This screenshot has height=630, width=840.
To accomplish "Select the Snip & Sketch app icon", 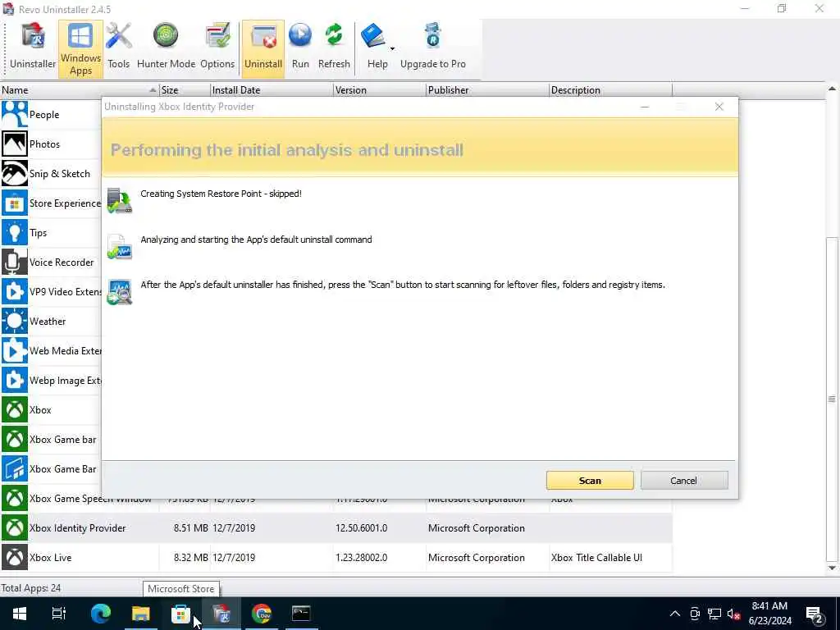I will click(15, 173).
